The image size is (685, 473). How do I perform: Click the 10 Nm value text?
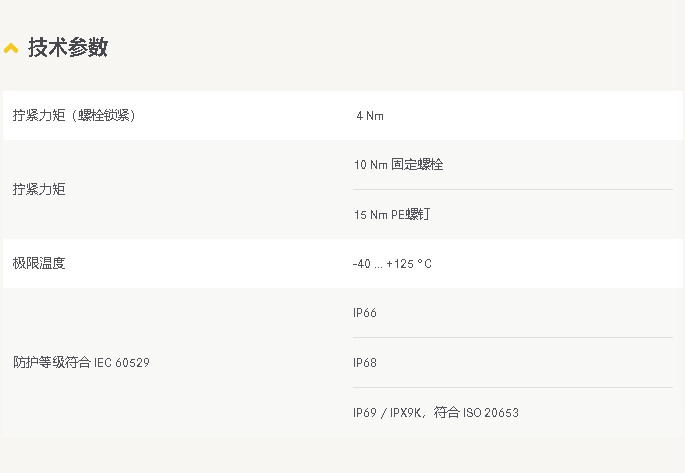coord(370,165)
